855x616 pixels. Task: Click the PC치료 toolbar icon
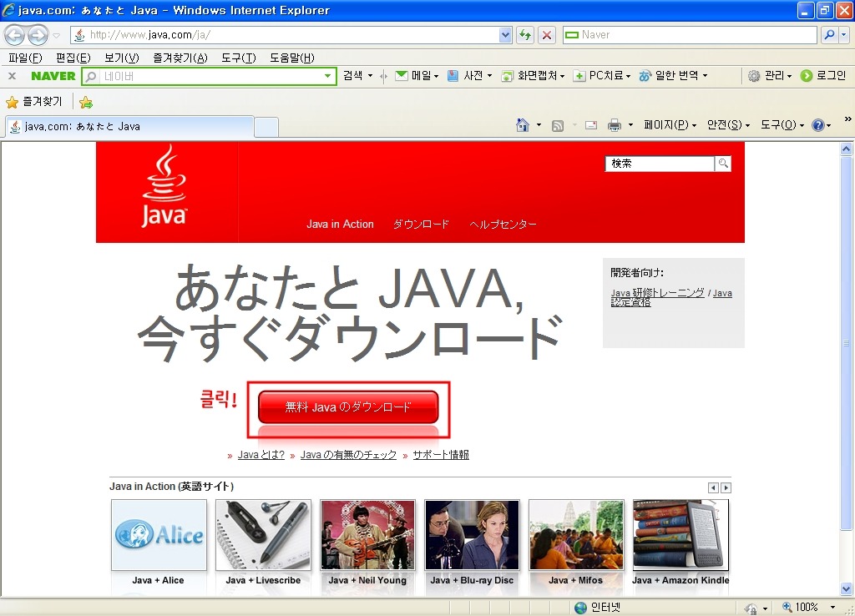[x=579, y=76]
